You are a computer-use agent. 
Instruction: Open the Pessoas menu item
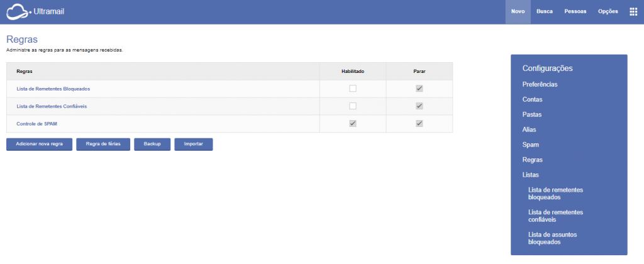coord(575,11)
